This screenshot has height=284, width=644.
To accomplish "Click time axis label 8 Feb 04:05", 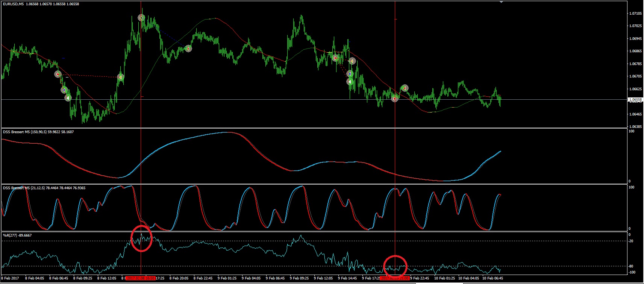I will [x=35, y=278].
